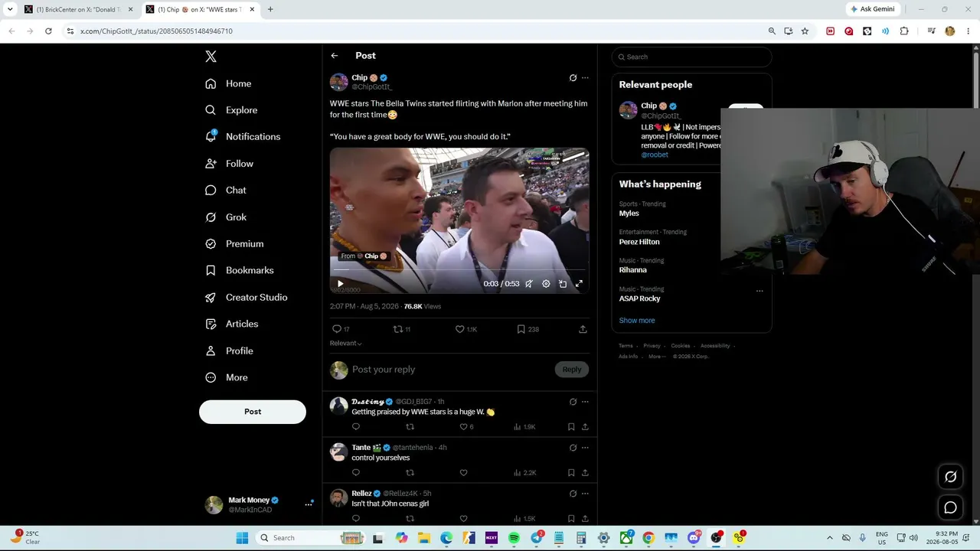Open the floating Grok button

[950, 477]
